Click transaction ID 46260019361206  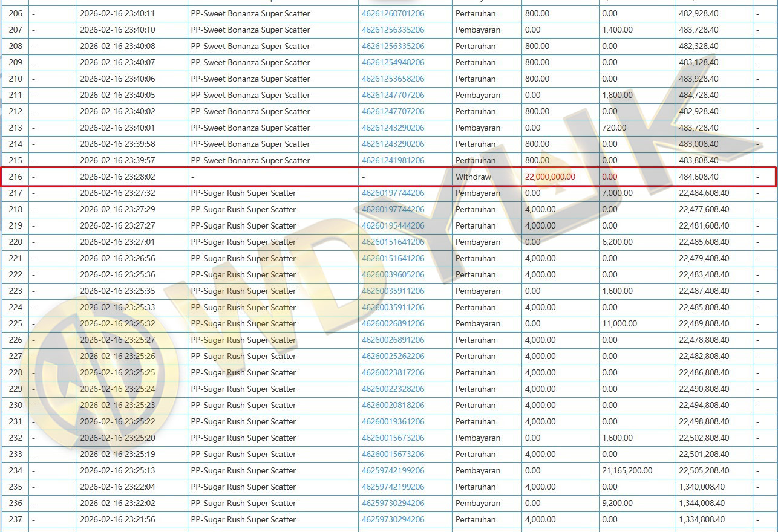coord(393,421)
